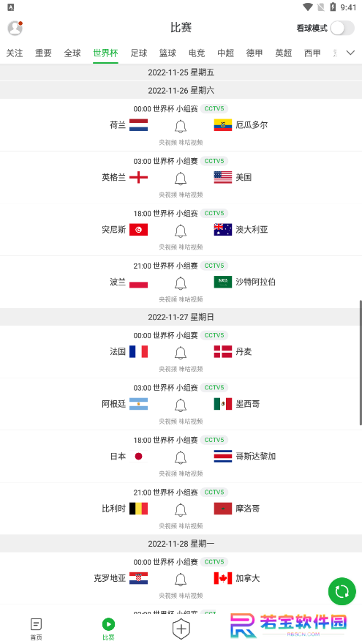Open the 比利时 vs 摩洛哥 match row

(181, 509)
